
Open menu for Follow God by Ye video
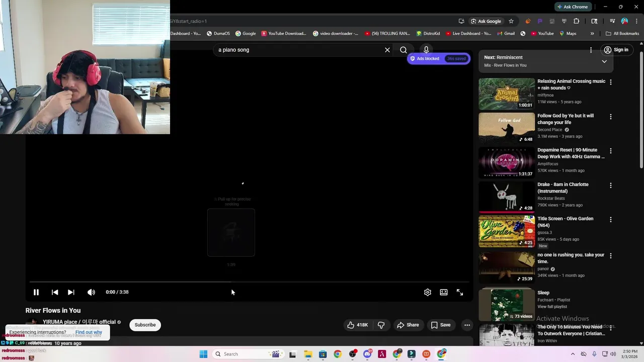[611, 117]
